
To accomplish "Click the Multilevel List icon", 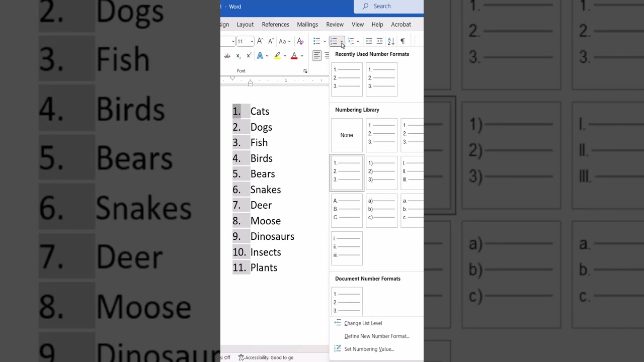I will pyautogui.click(x=351, y=41).
